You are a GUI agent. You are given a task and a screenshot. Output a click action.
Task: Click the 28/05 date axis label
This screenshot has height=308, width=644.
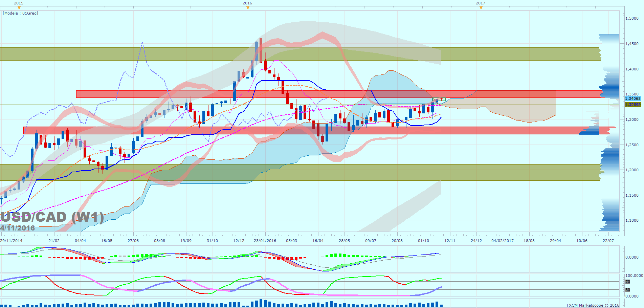(345, 241)
